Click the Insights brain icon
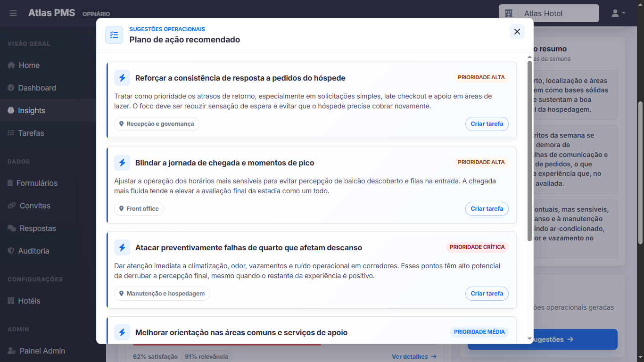This screenshot has width=644, height=362. pyautogui.click(x=11, y=110)
